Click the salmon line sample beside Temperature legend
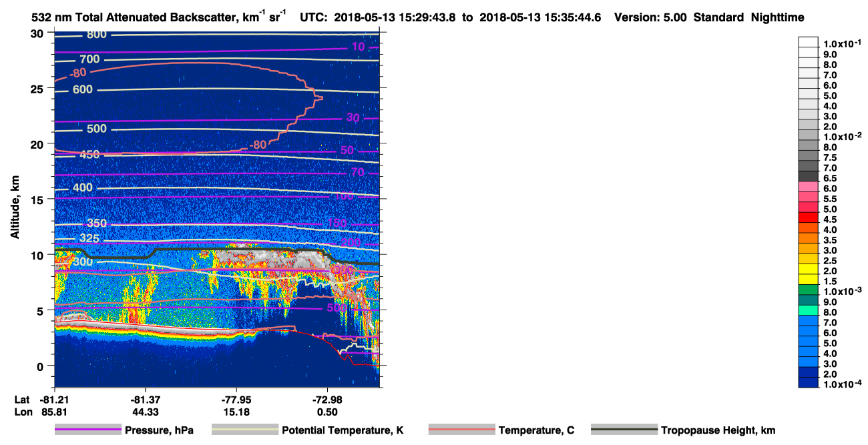 click(x=462, y=430)
